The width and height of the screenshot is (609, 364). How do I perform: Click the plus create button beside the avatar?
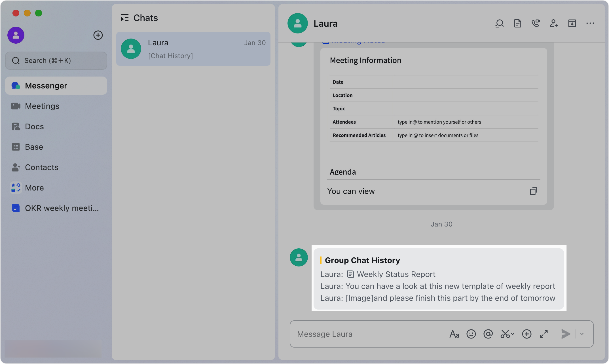98,35
